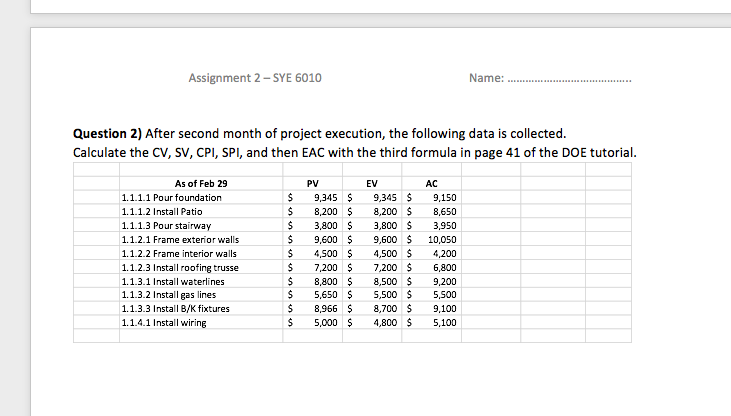Image resolution: width=731 pixels, height=416 pixels.
Task: Click the 'Assignment 2 – SYE 6010' header text
Action: pos(255,78)
